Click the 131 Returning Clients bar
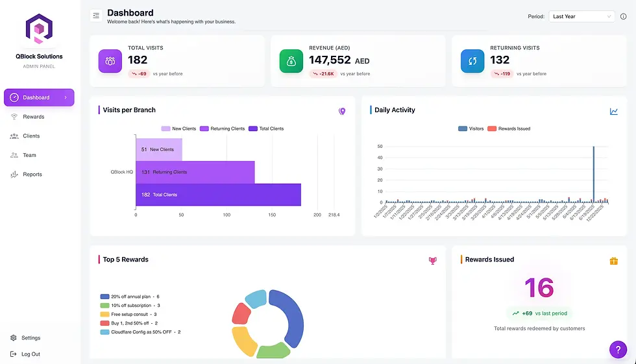Image resolution: width=636 pixels, height=364 pixels. 195,173
